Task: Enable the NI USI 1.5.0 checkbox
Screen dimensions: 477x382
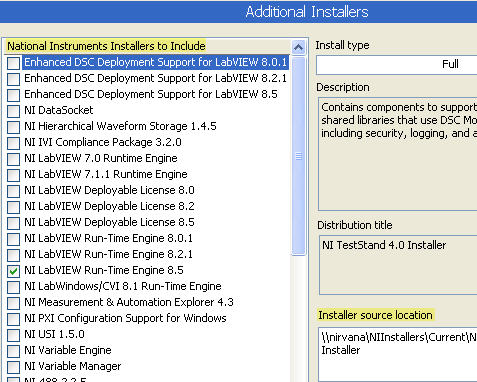Action: point(13,335)
